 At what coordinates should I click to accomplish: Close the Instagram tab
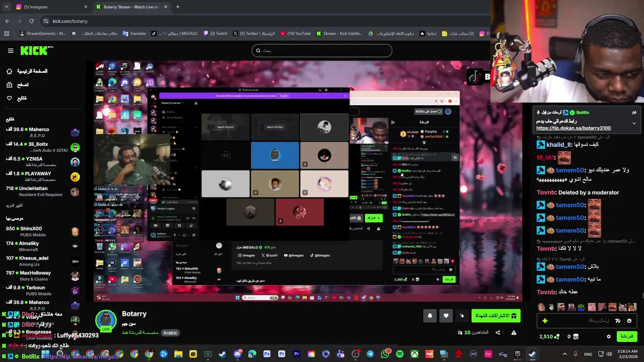(x=86, y=7)
